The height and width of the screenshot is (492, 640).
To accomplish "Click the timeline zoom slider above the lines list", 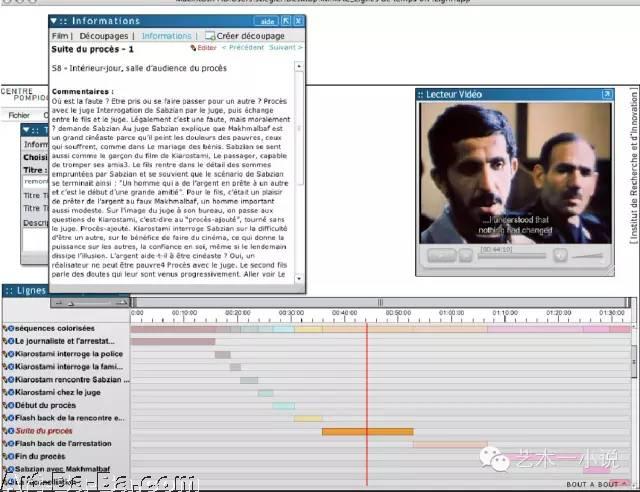I will [91, 303].
